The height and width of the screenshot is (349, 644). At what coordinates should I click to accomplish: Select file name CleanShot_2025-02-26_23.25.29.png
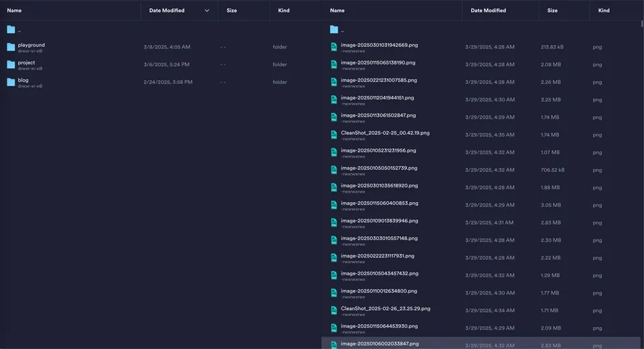(x=386, y=308)
